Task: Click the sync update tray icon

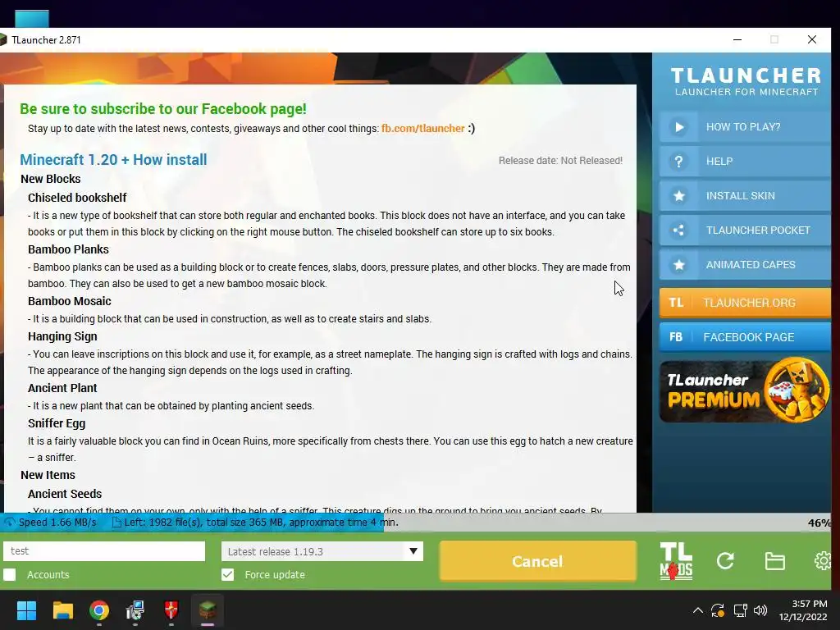Action: pos(718,610)
